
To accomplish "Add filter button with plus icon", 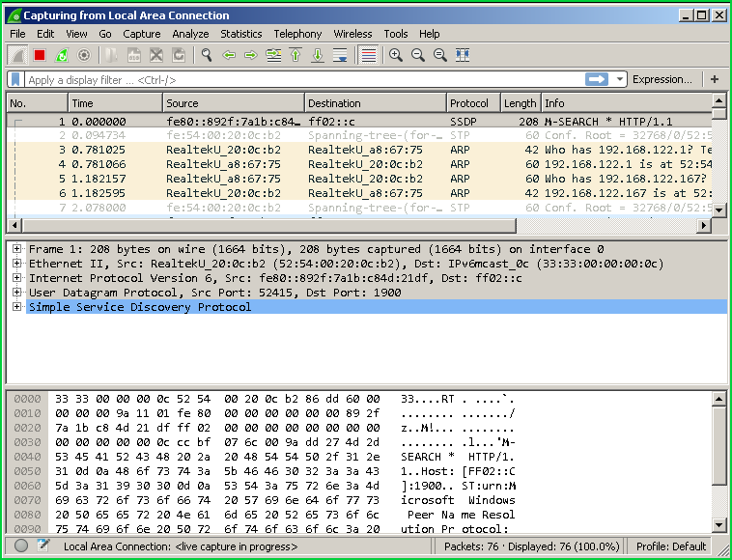I will coord(715,80).
